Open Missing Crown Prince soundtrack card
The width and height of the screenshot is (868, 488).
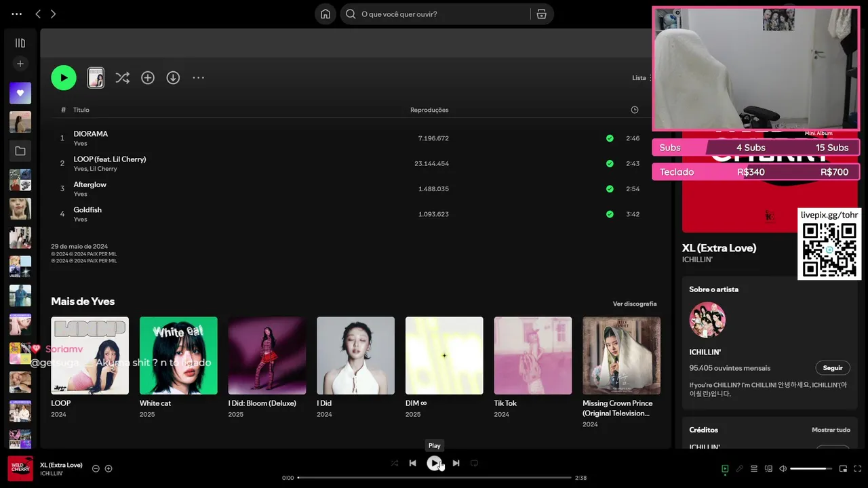click(x=621, y=373)
